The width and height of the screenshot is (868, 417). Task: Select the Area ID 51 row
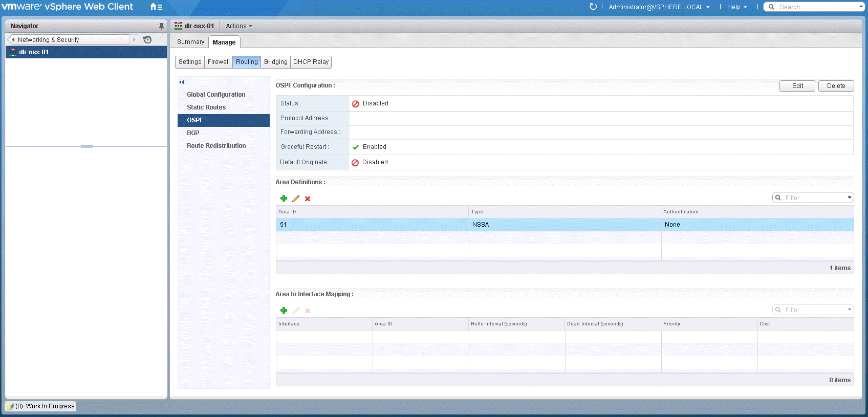click(372, 225)
